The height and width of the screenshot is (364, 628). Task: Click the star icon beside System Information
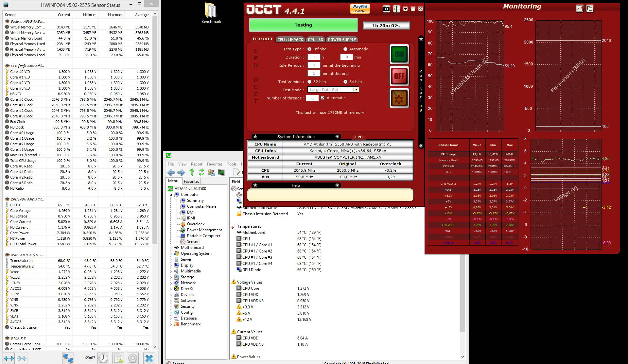tap(255, 137)
